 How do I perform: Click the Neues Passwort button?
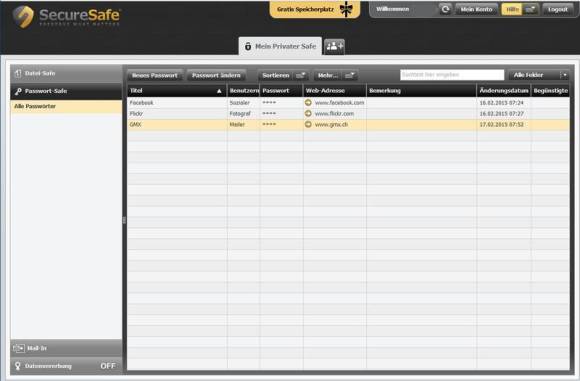[x=155, y=75]
